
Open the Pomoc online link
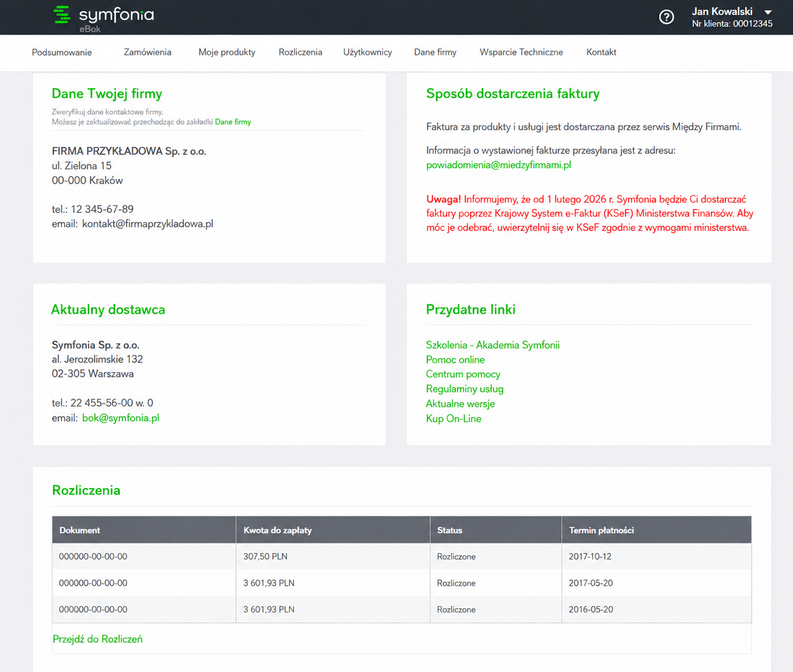[x=455, y=360]
